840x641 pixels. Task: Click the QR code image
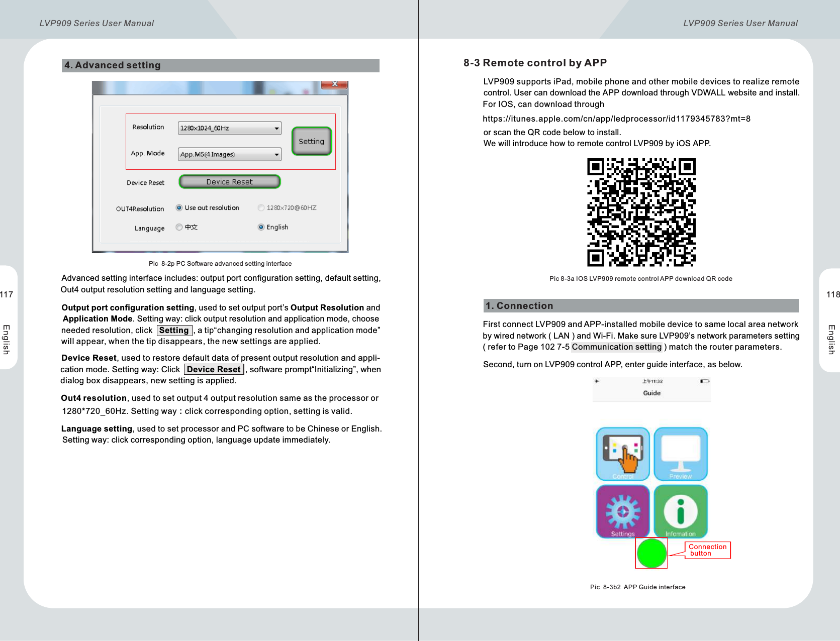pos(641,212)
